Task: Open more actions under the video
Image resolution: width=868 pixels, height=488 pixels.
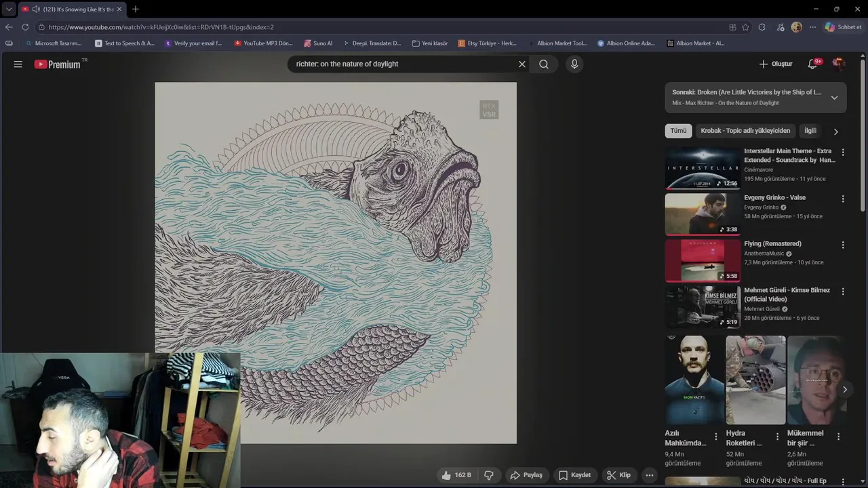Action: 649,475
